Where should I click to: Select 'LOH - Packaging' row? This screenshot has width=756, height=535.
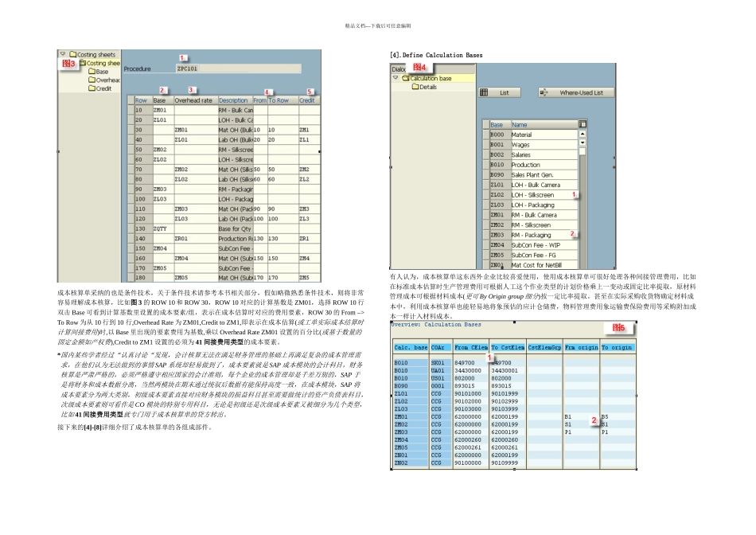[533, 205]
